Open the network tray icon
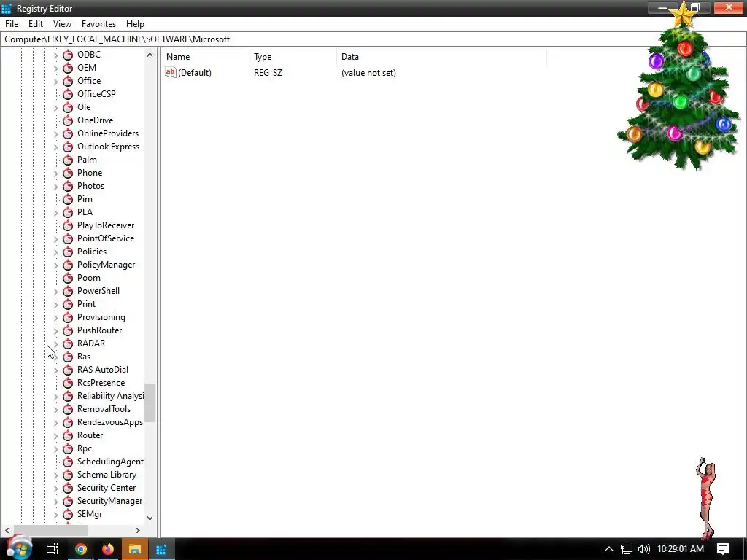Screen dimensions: 747x560 tap(627, 549)
